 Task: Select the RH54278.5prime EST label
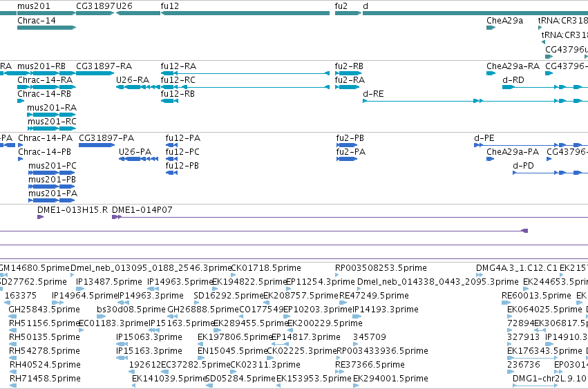click(45, 352)
